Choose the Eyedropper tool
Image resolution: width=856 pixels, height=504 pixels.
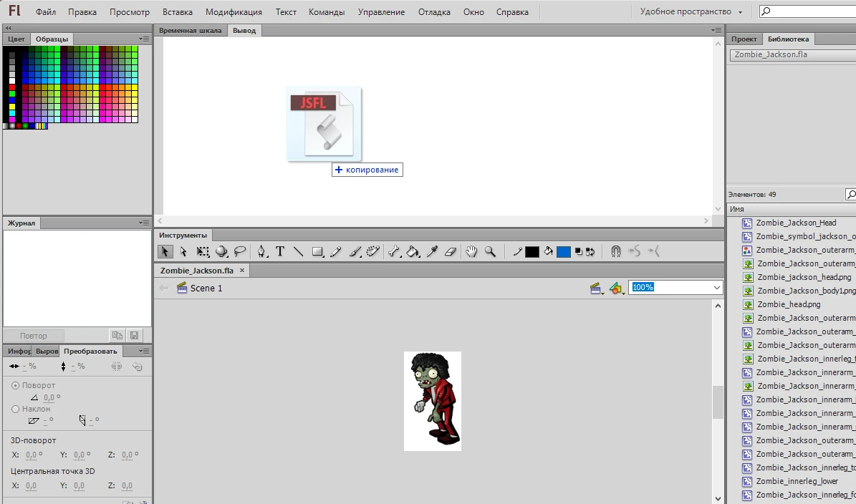click(432, 251)
